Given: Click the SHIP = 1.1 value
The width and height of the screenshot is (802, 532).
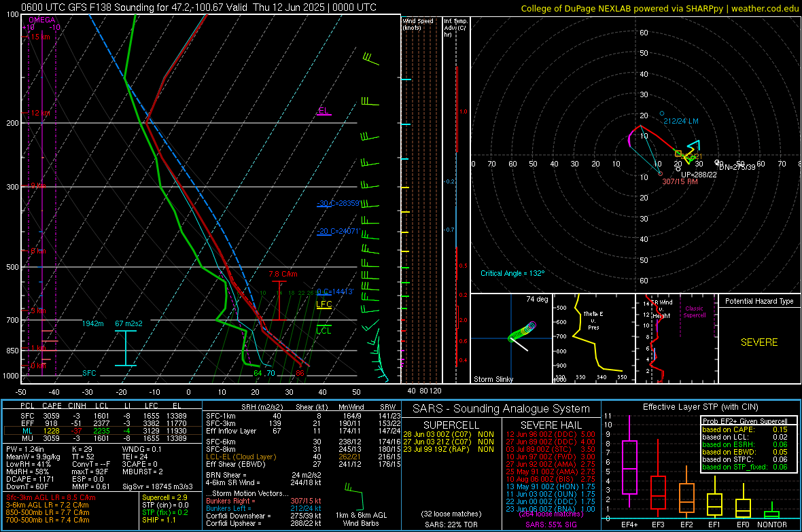Looking at the screenshot, I should 159,520.
